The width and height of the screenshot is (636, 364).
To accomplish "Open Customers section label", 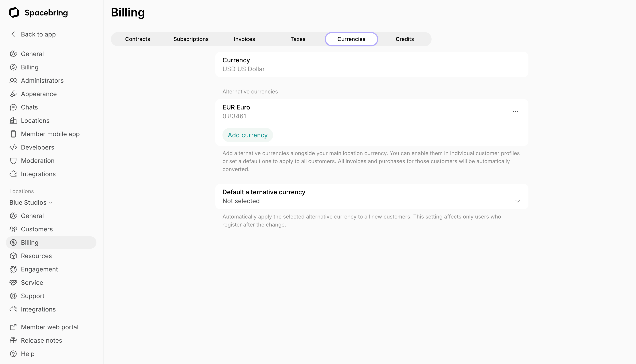I will 37,229.
